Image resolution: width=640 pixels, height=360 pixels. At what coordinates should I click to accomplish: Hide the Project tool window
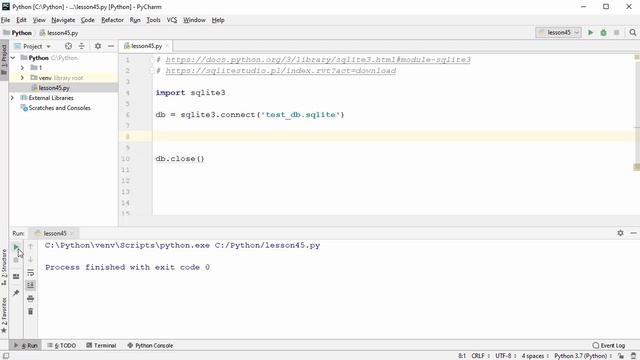tap(111, 46)
